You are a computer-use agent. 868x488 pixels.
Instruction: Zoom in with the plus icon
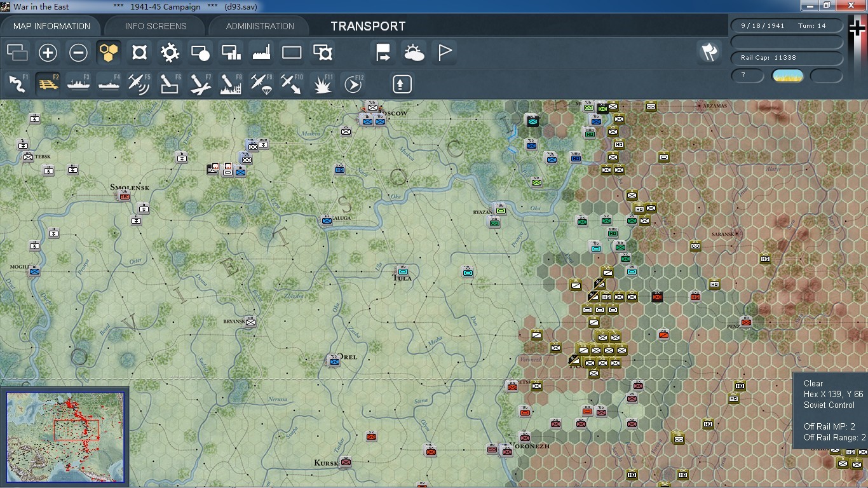click(x=48, y=53)
